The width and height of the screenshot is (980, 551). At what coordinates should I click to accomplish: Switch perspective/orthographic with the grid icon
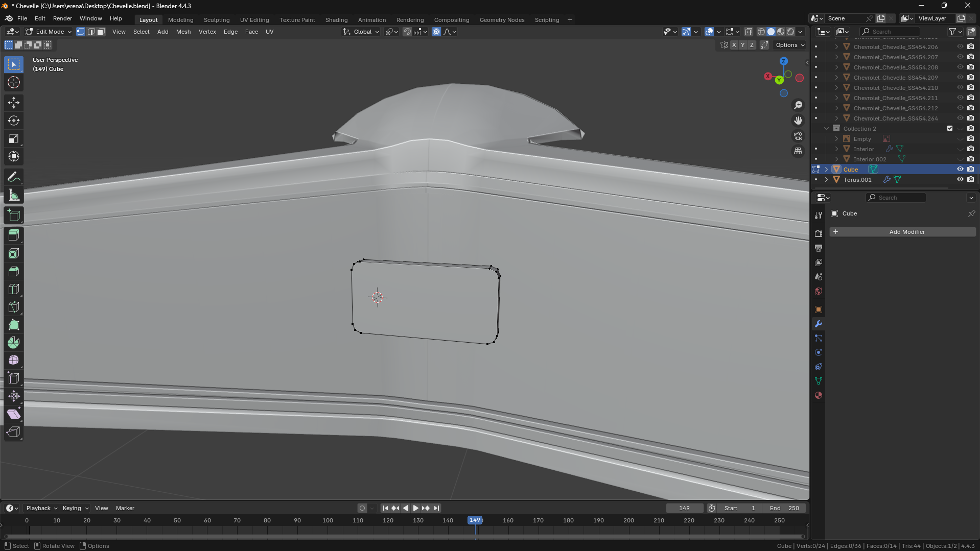click(x=798, y=151)
